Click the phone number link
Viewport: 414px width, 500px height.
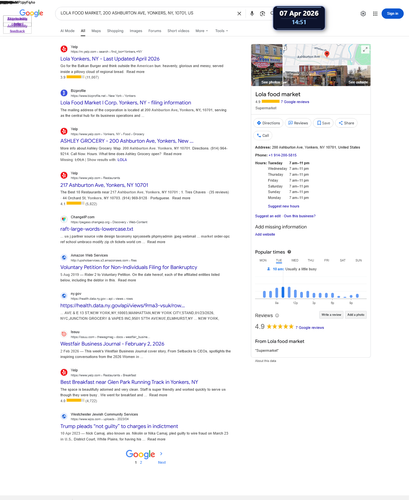click(282, 155)
